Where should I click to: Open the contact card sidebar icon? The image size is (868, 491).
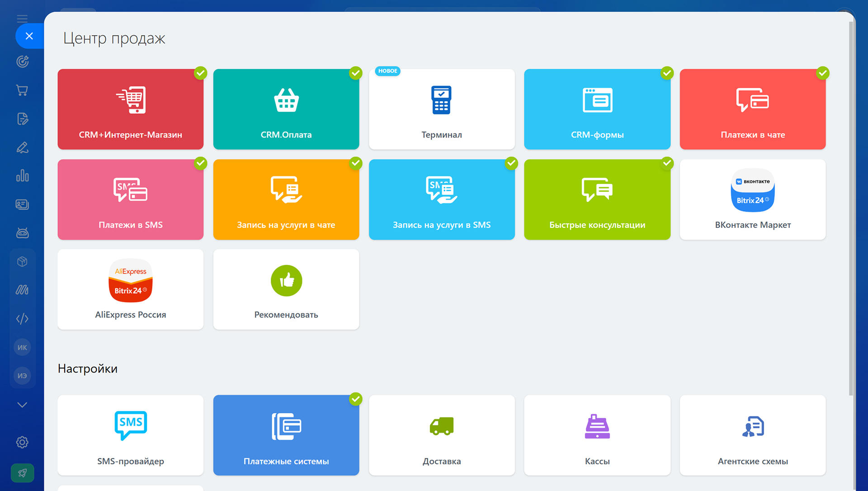pyautogui.click(x=22, y=204)
